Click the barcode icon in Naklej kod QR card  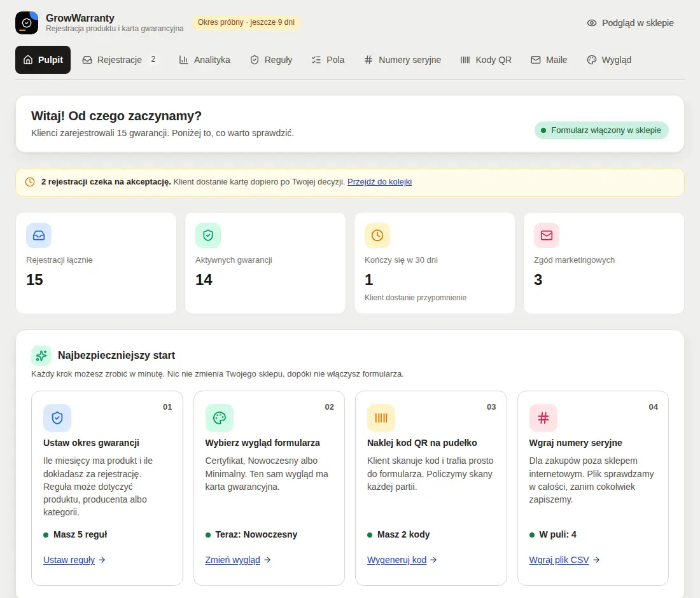coord(381,418)
